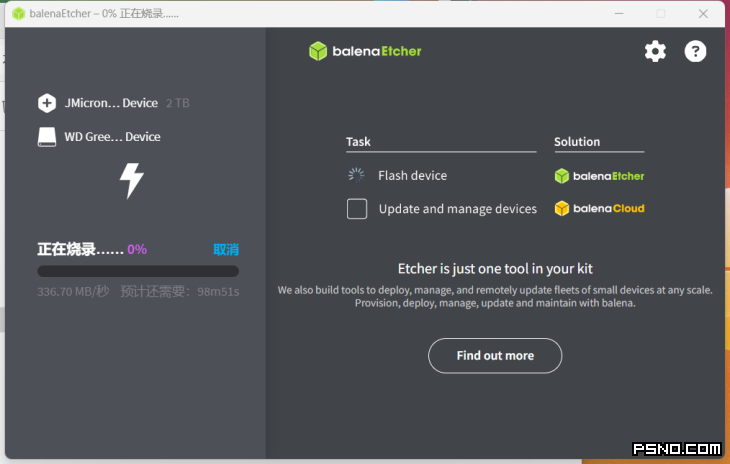Click the 2 TB size text
The width and height of the screenshot is (730, 464).
[x=178, y=103]
